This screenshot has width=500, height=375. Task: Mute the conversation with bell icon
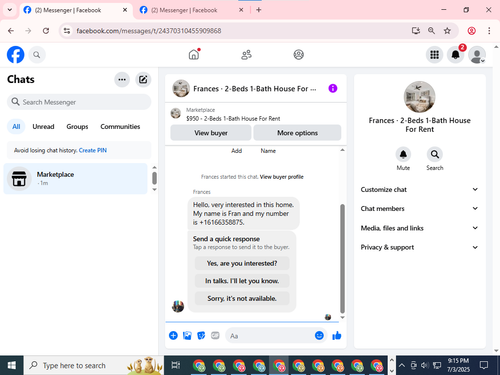pyautogui.click(x=403, y=154)
